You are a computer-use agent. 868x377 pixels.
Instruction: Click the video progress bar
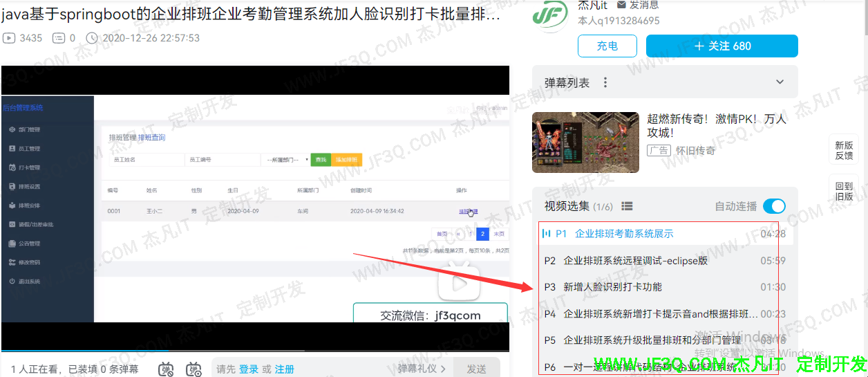255,351
